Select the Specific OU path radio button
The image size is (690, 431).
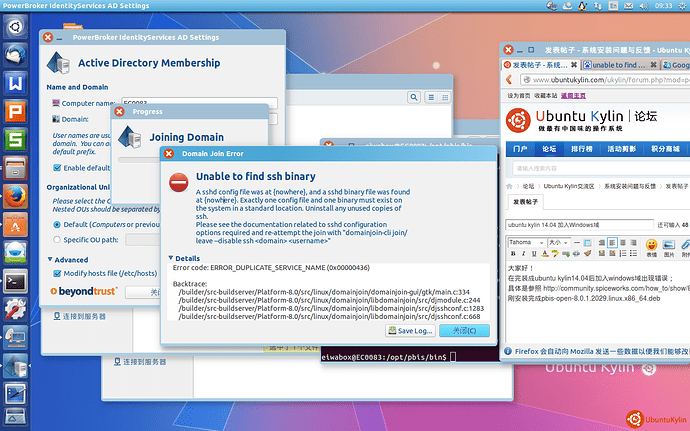56,240
